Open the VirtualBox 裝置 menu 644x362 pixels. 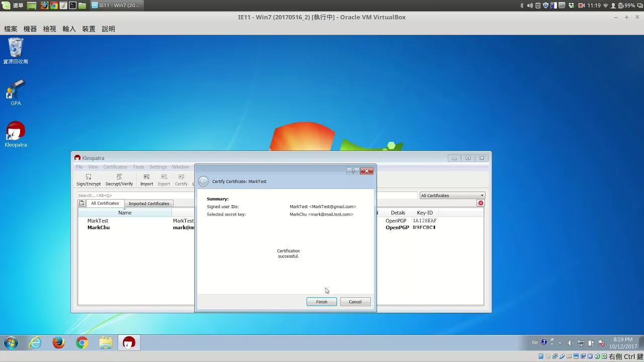click(x=89, y=29)
